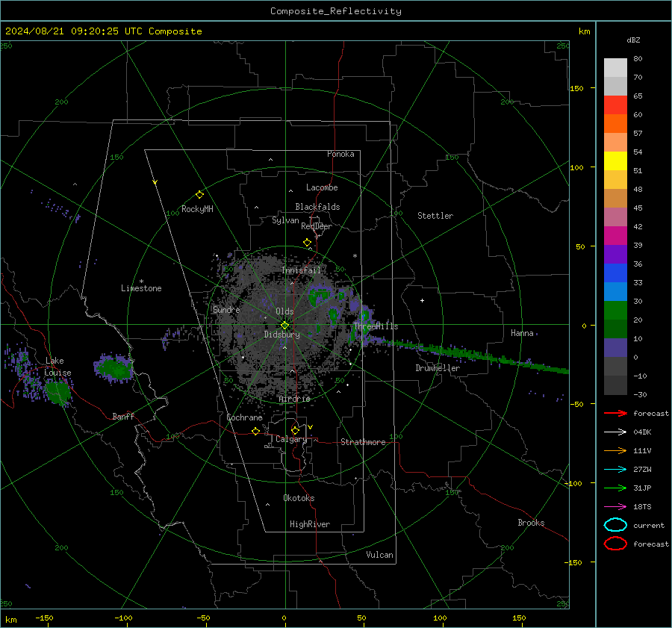This screenshot has width=672, height=628.
Task: Click the Sundre map label
Action: pos(226,309)
